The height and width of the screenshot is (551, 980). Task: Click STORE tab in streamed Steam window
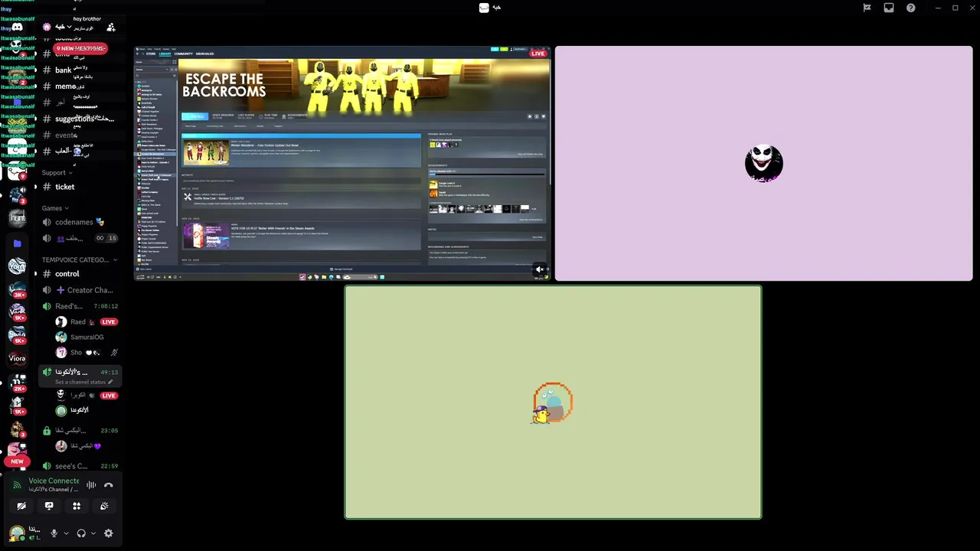(x=151, y=54)
